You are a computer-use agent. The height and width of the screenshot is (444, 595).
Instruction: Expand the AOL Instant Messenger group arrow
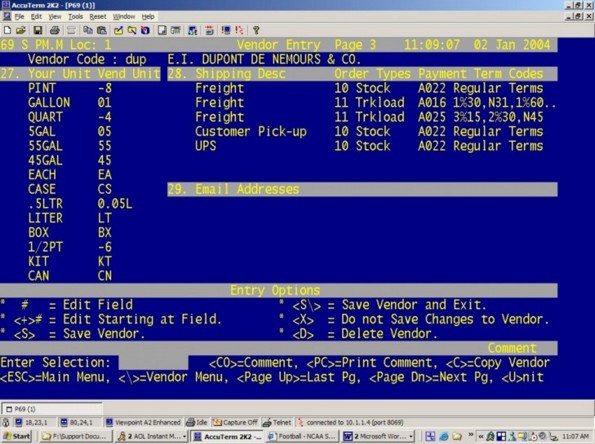pyautogui.click(x=185, y=437)
